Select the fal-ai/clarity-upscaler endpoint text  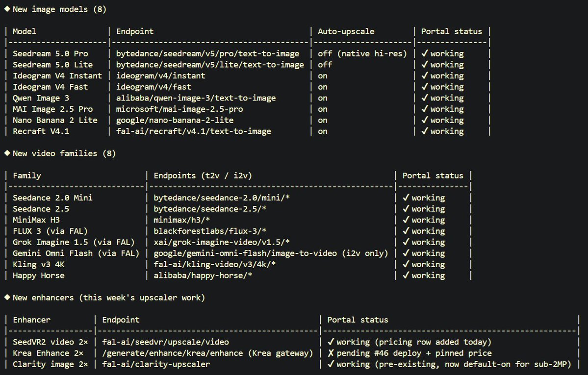point(156,364)
